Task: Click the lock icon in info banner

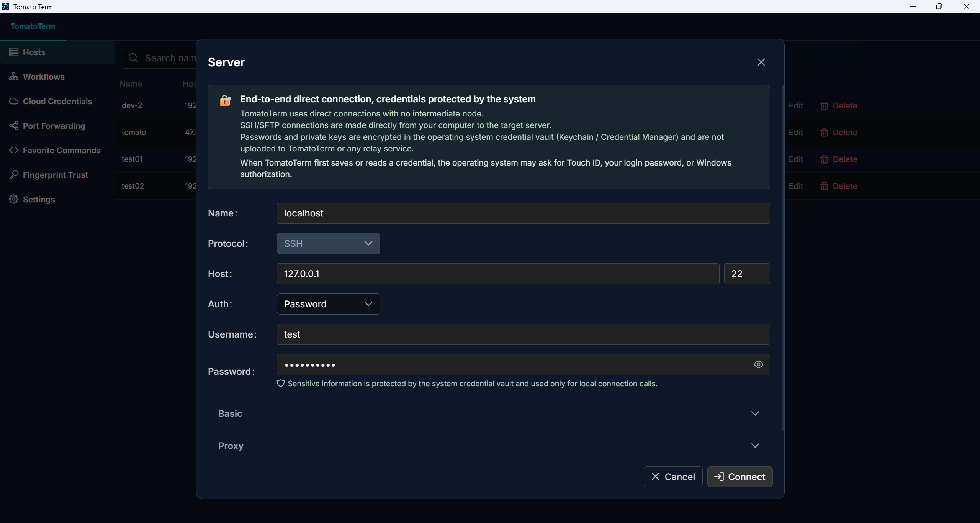Action: point(225,100)
